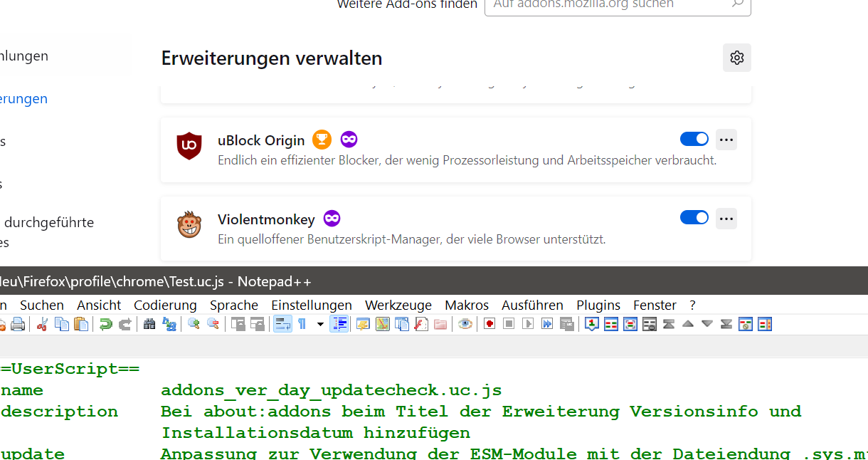Open the Ansicht menu
This screenshot has height=460, width=868.
99,305
